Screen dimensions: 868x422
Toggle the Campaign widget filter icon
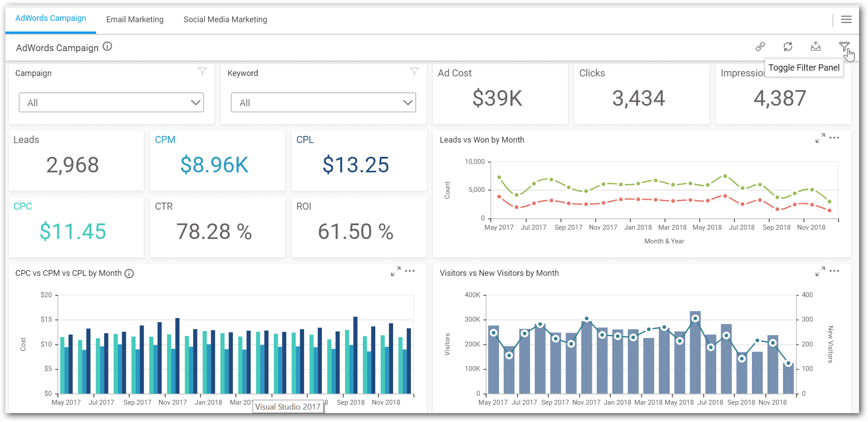[x=202, y=72]
